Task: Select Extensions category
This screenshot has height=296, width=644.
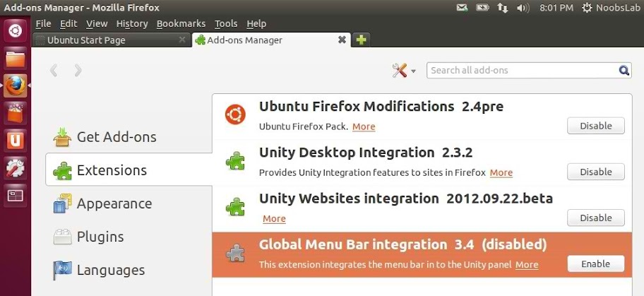Action: pyautogui.click(x=129, y=170)
